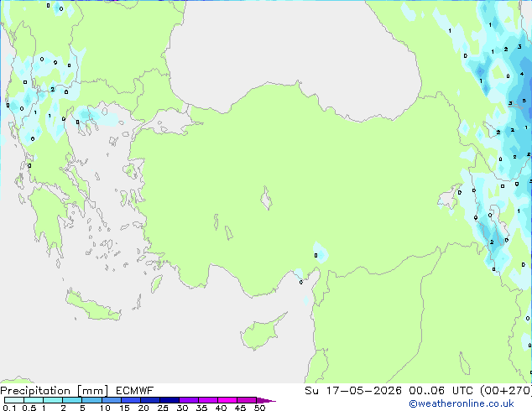The width and height of the screenshot is (532, 411).
Task: Click the legend value label '0.1'
Action: click(9, 408)
